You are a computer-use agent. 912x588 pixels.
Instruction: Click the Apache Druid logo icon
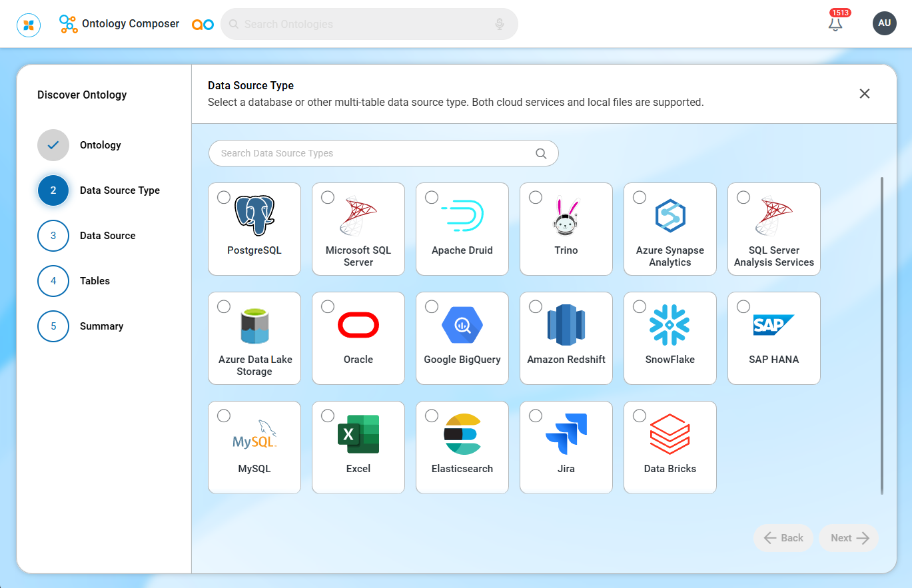(462, 216)
